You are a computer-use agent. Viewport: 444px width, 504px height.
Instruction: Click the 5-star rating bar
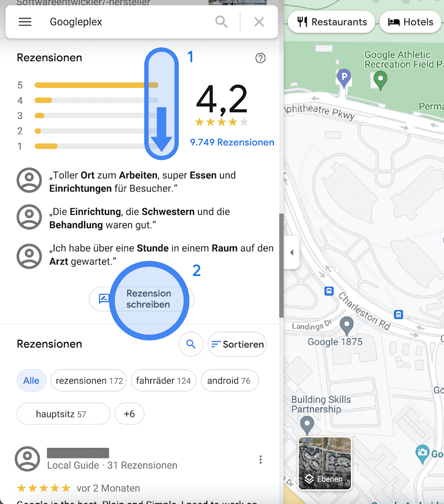tap(96, 85)
